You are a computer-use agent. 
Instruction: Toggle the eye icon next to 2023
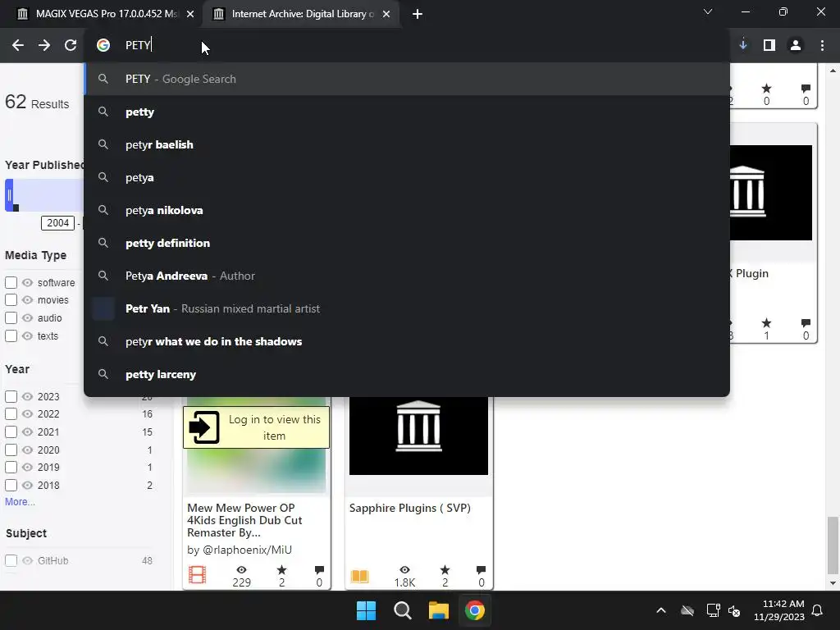tap(27, 396)
